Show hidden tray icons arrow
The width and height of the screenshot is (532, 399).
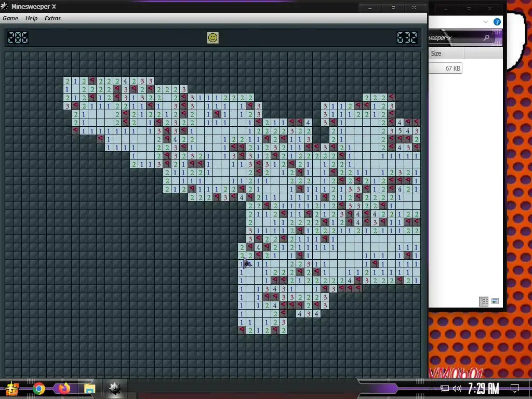pyautogui.click(x=432, y=389)
